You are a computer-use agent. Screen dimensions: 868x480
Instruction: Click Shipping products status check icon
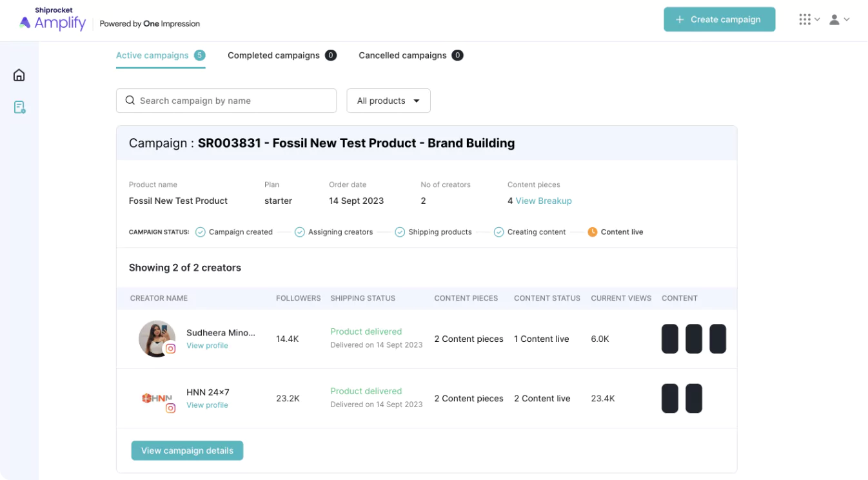(400, 232)
